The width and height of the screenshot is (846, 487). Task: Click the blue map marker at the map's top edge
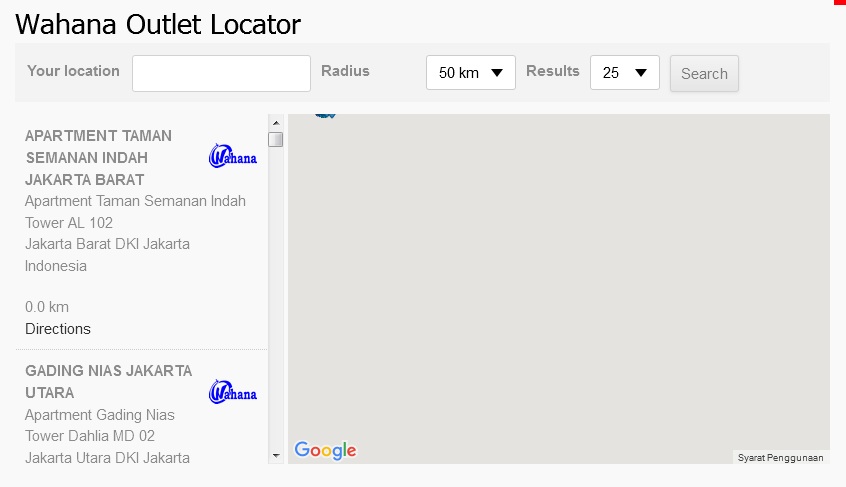324,115
